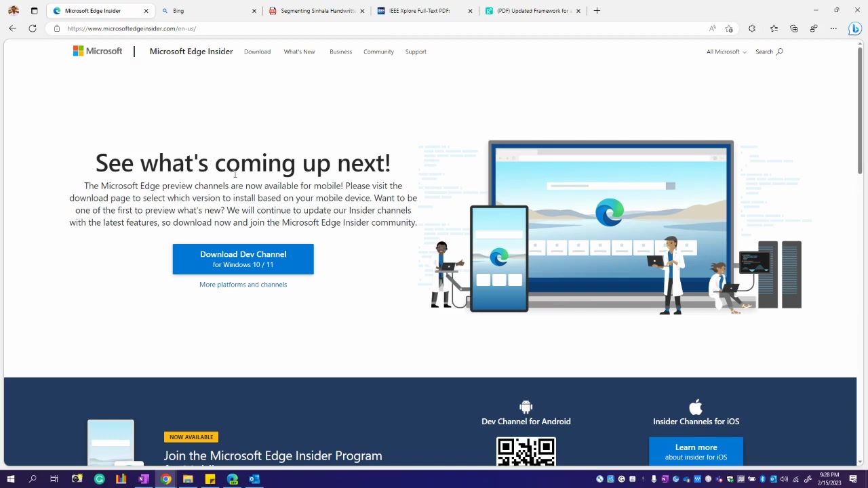Start Read aloud from the address bar
This screenshot has width=868, height=488.
713,28
